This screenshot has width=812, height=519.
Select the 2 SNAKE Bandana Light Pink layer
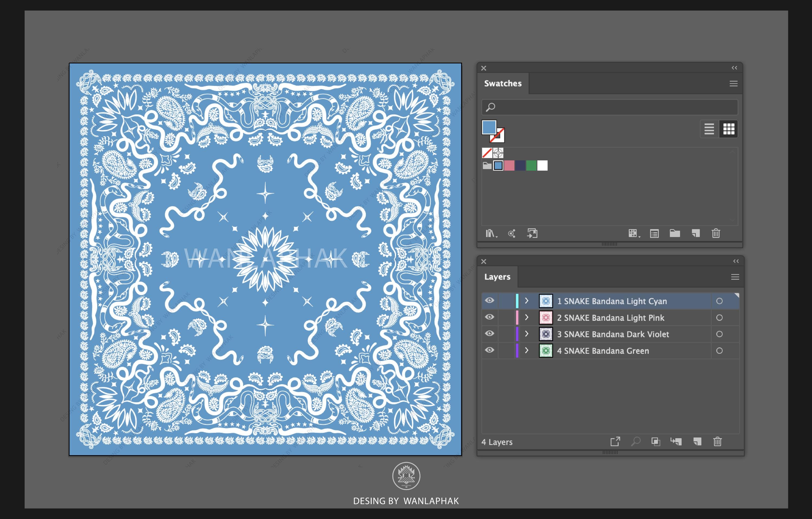610,317
